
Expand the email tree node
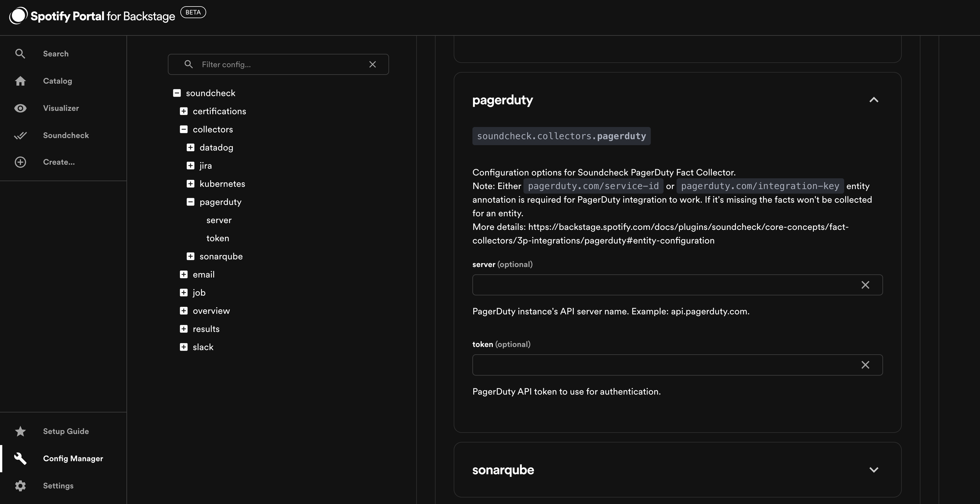(184, 275)
